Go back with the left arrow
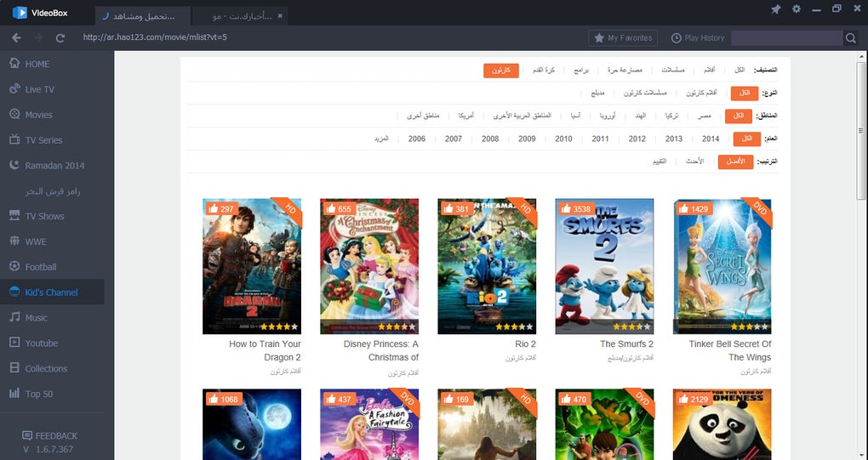 [x=17, y=37]
